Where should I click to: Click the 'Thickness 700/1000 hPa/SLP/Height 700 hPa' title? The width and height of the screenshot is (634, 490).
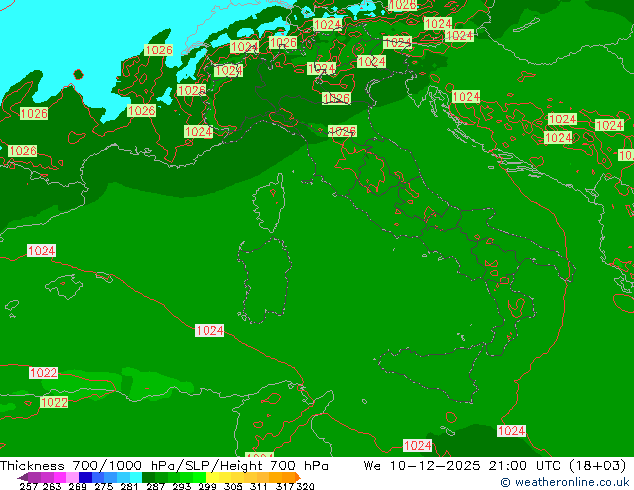164,465
